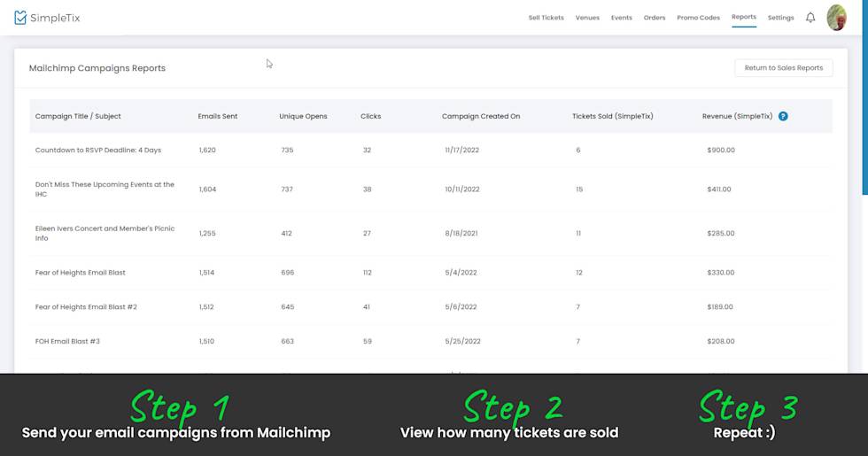The width and height of the screenshot is (868, 456).
Task: Open Settings from the top nav
Action: coord(780,18)
